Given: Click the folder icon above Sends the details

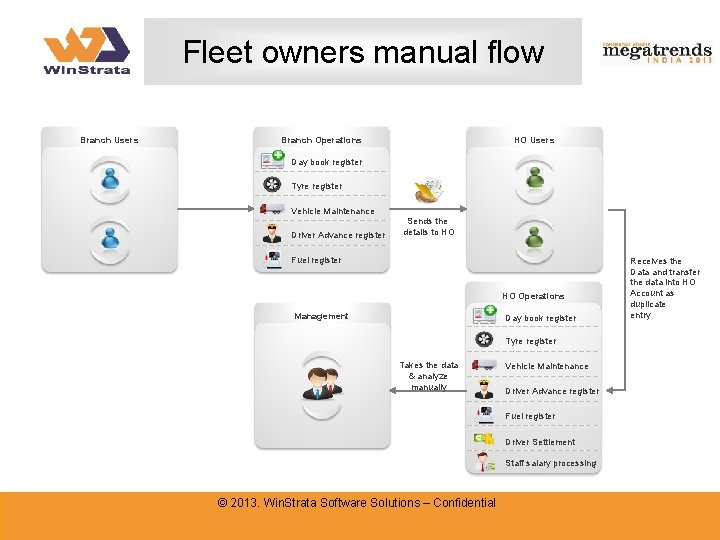Looking at the screenshot, I should tap(428, 191).
